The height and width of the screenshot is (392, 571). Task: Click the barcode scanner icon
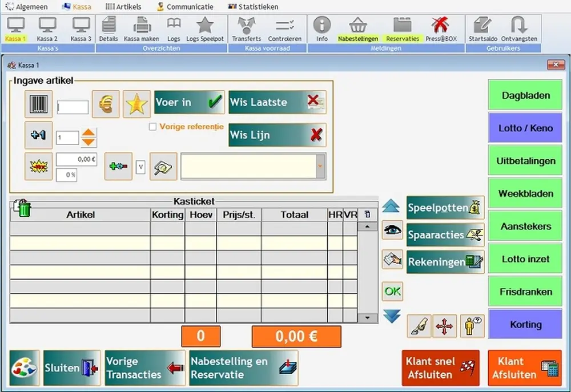pos(39,104)
